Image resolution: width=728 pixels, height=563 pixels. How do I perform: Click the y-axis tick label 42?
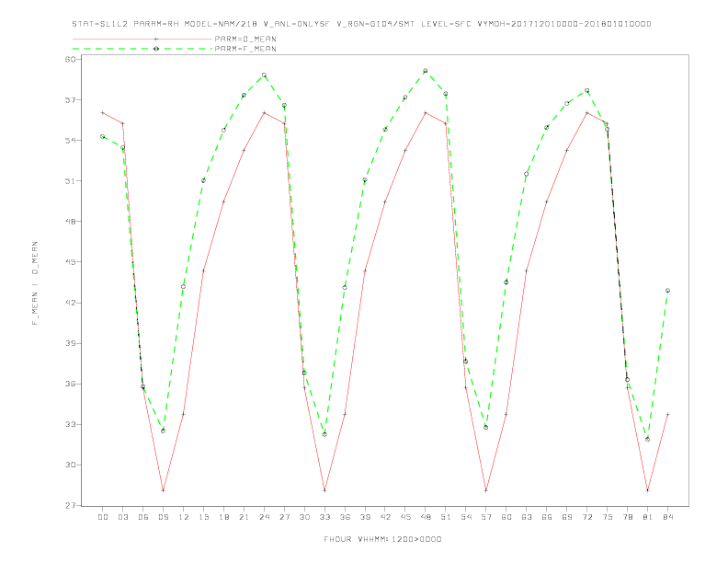pos(71,303)
